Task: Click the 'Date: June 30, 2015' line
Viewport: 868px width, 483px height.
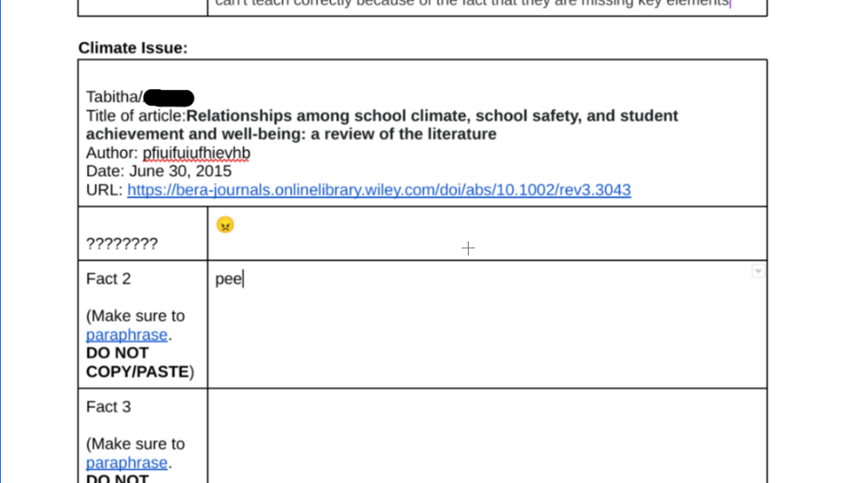Action: pyautogui.click(x=159, y=172)
